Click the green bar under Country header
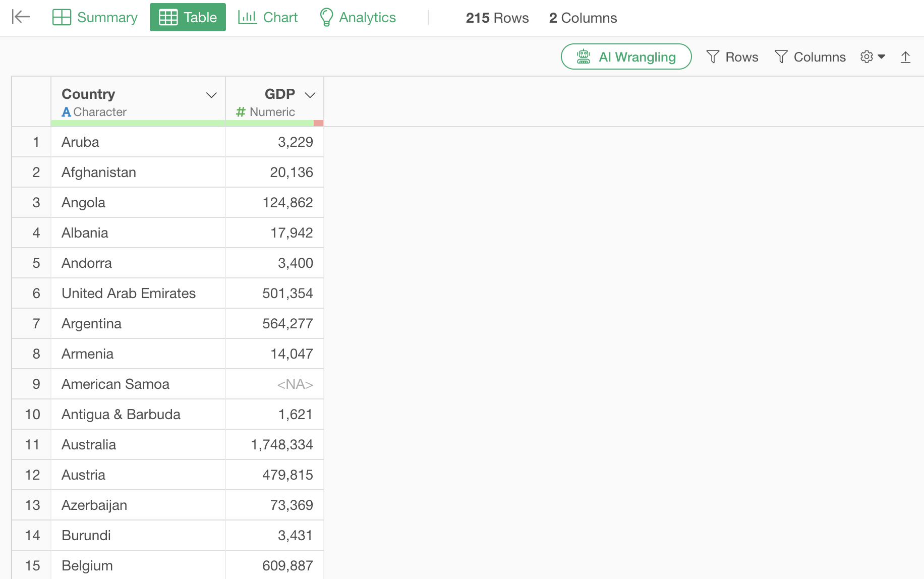924x579 pixels. point(138,123)
